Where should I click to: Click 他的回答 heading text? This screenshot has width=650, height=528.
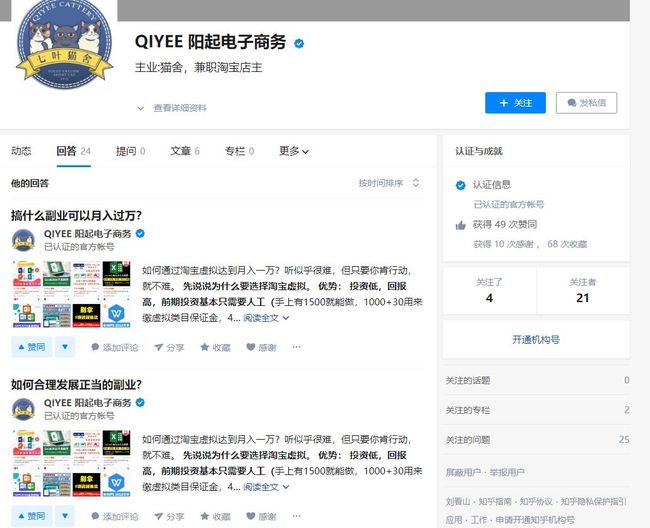[x=30, y=183]
